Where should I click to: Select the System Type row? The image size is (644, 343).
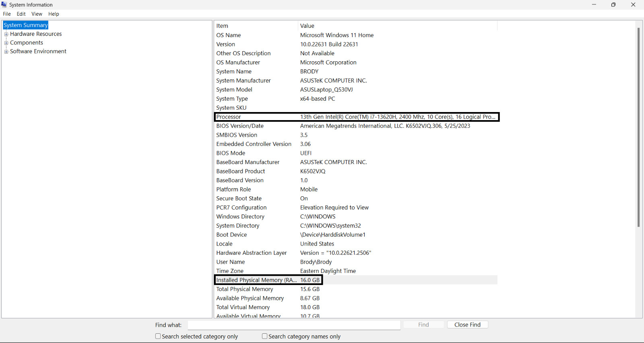point(356,99)
